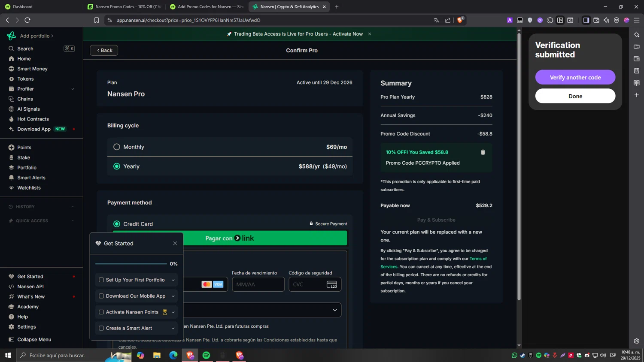Select Yearly billing cycle
644x362 pixels.
click(x=116, y=166)
